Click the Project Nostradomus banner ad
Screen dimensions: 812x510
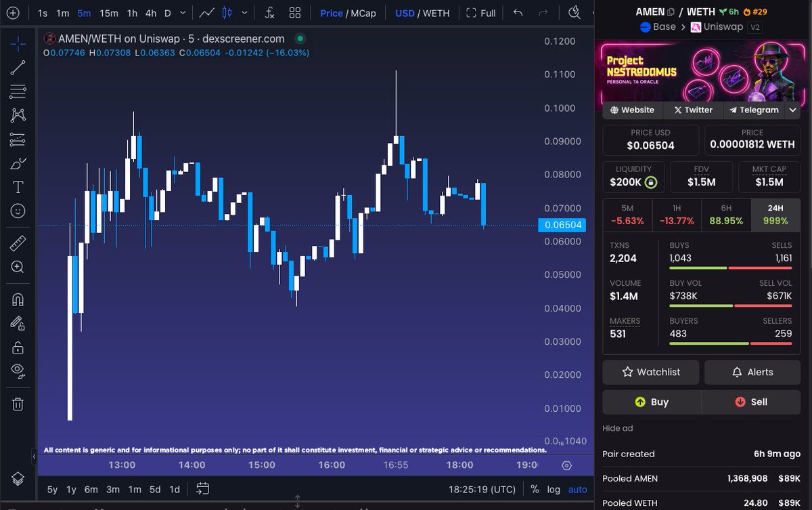point(702,70)
